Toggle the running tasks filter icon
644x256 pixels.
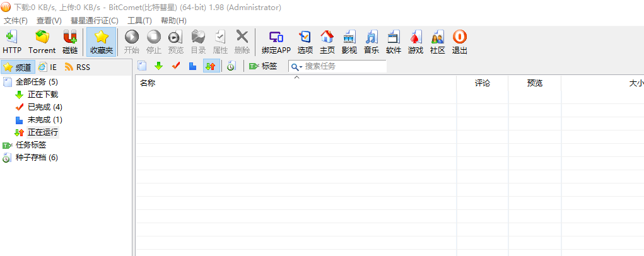[x=210, y=66]
